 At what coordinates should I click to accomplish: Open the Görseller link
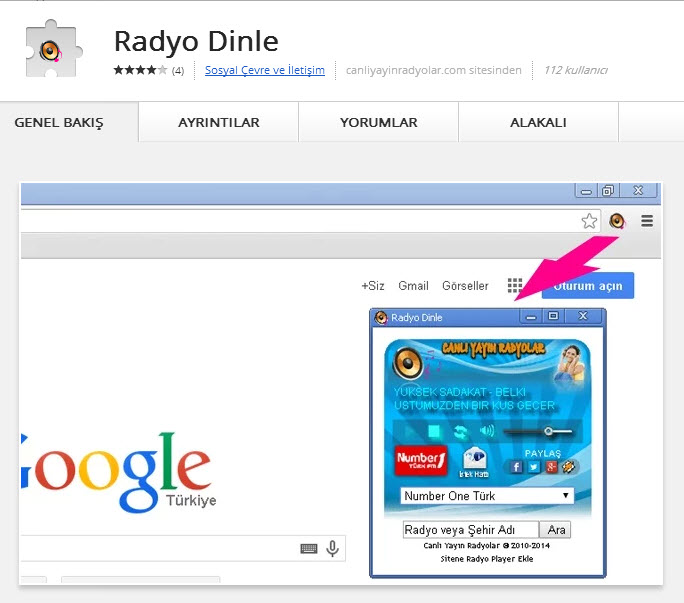click(x=465, y=286)
